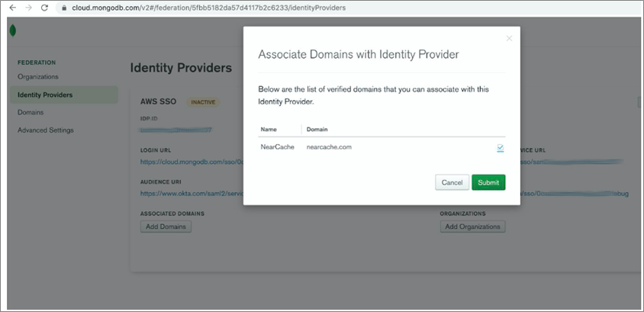The width and height of the screenshot is (644, 312).
Task: Click the FEDERATION sidebar header
Action: [37, 63]
